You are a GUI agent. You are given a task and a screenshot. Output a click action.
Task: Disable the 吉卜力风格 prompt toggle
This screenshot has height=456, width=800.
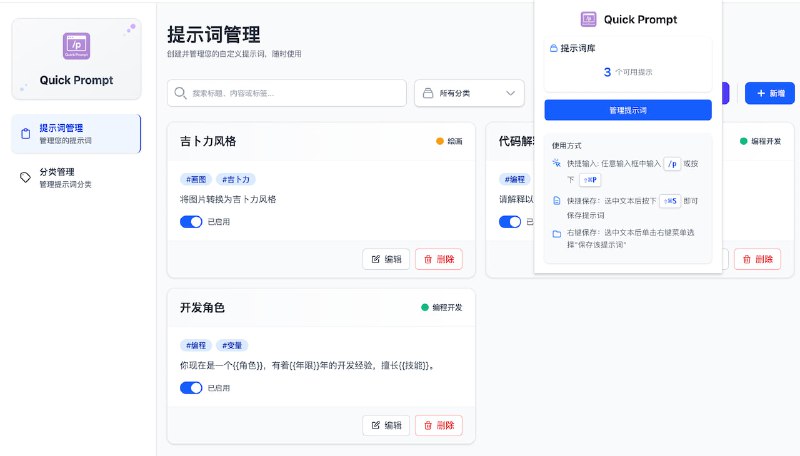click(x=191, y=221)
